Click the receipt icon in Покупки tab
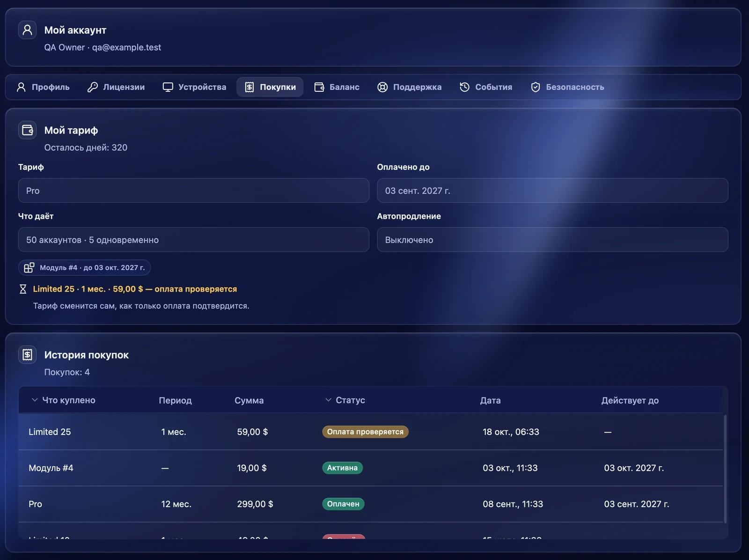The image size is (749, 560). [x=250, y=87]
